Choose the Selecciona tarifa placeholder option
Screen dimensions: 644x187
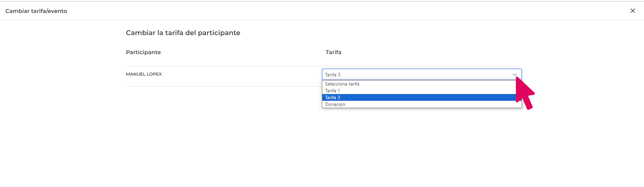pyautogui.click(x=422, y=84)
